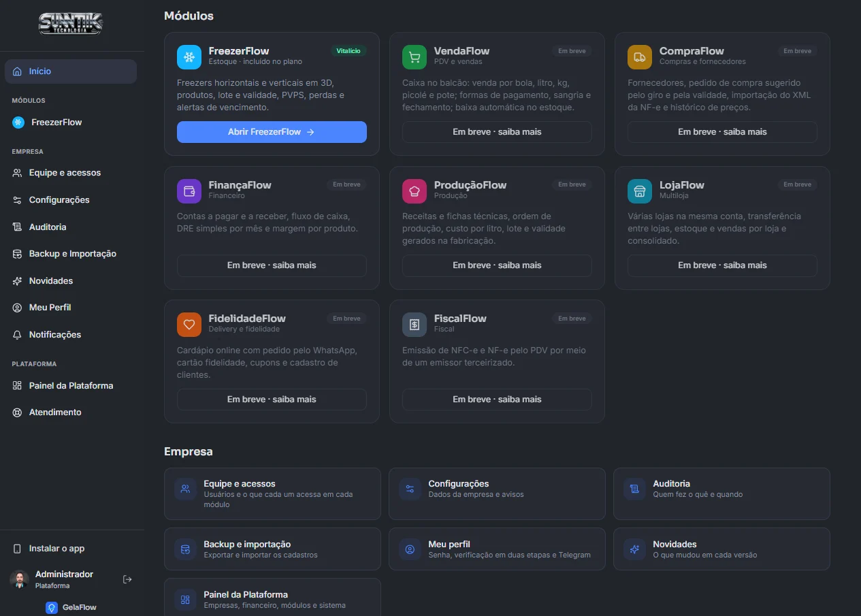Open FreezerFlow from the sidebar
This screenshot has height=616, width=861.
(71, 123)
